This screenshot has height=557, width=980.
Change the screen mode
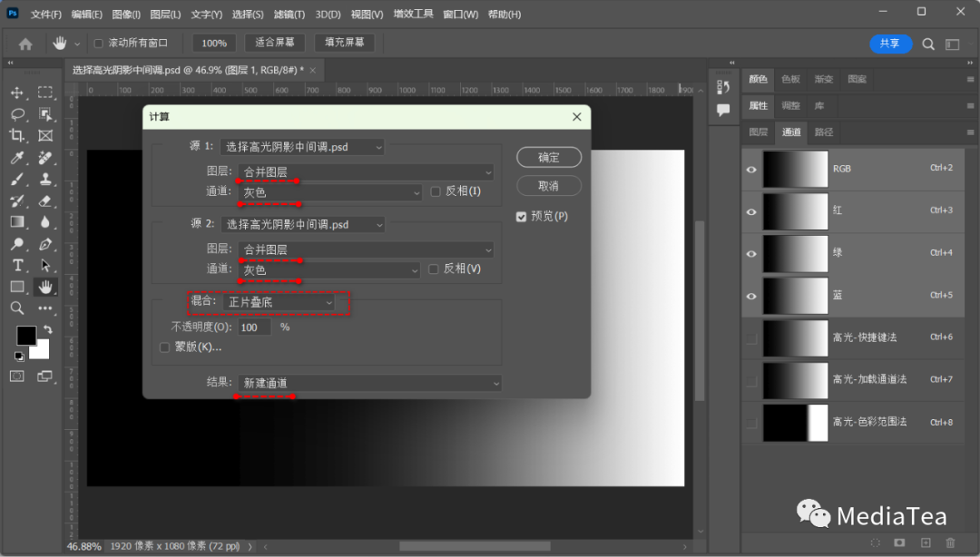45,376
